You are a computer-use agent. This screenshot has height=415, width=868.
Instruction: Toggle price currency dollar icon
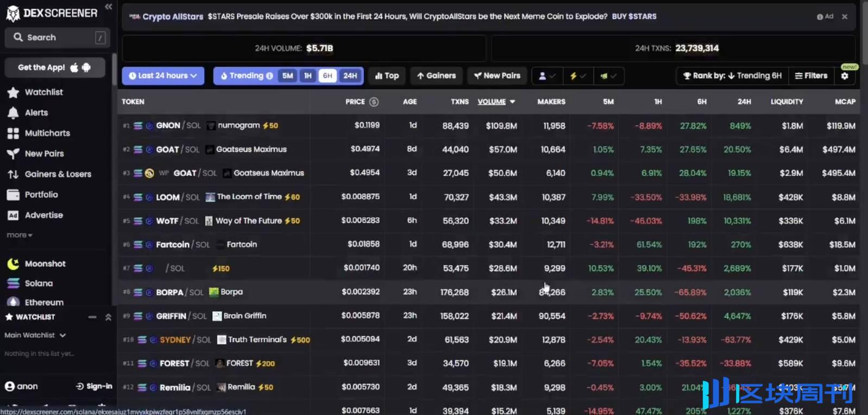(x=374, y=102)
